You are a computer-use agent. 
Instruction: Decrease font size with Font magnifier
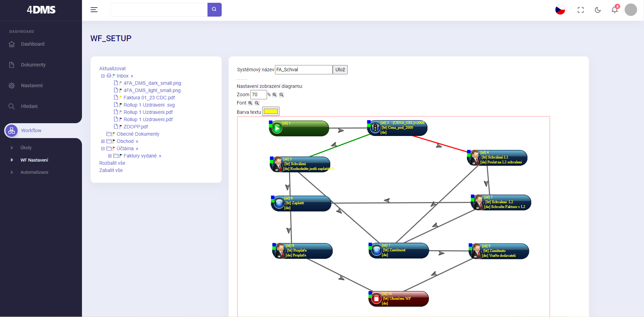(x=257, y=103)
